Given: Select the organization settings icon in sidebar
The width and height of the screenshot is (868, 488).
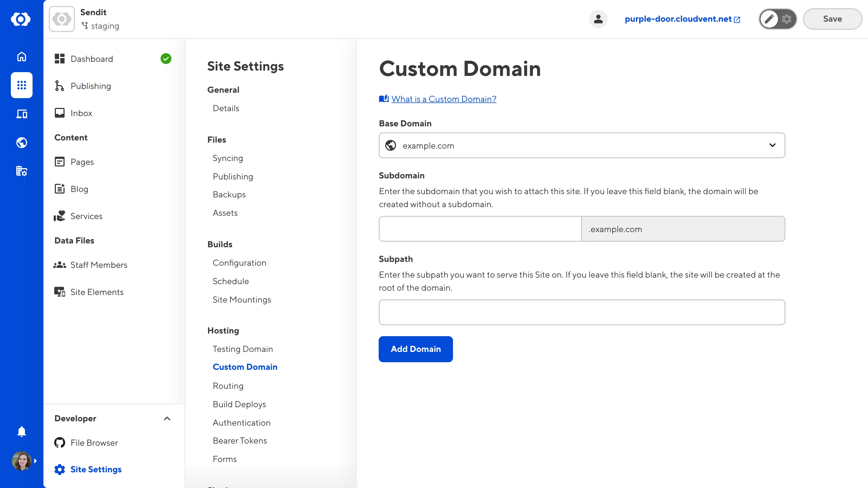Looking at the screenshot, I should pyautogui.click(x=21, y=171).
